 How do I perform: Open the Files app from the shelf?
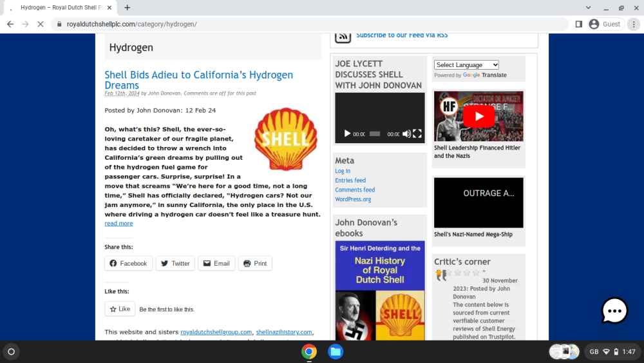[x=336, y=352]
